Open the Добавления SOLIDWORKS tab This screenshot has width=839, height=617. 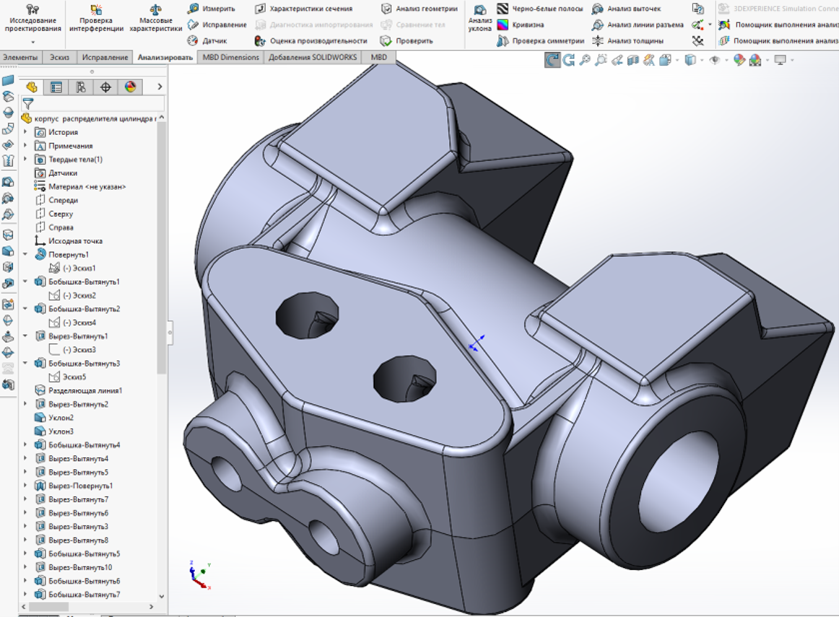[x=312, y=58]
